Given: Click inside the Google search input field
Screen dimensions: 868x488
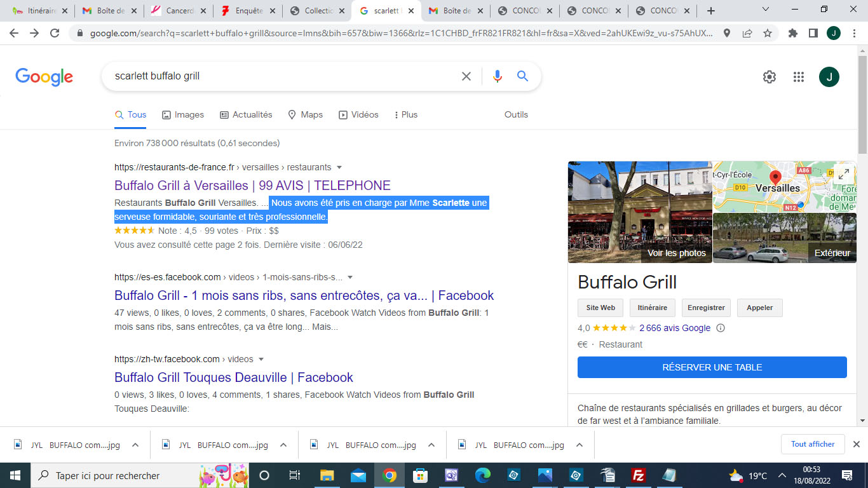Looking at the screenshot, I should pos(283,76).
